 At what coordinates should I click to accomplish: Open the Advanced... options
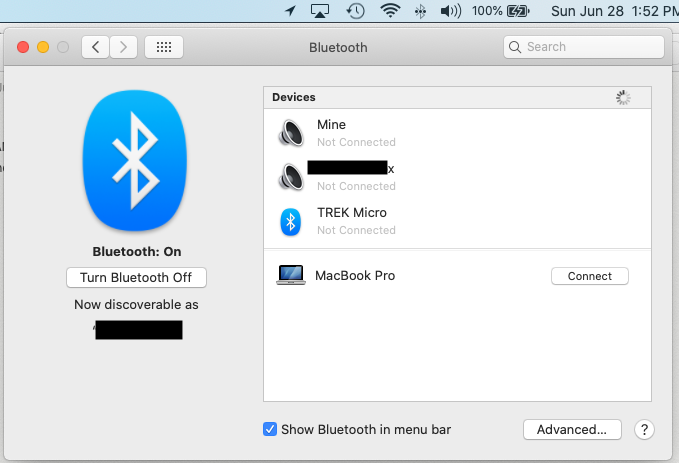(572, 430)
